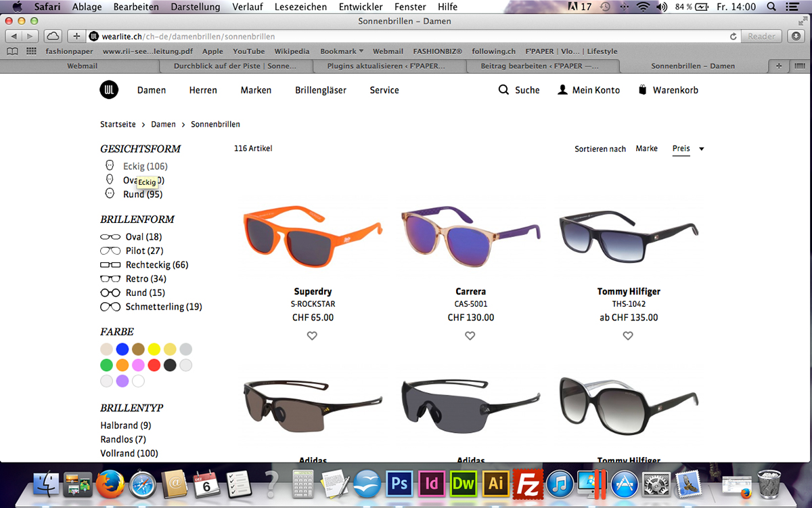Show all tabs with the tab overview button

point(799,66)
